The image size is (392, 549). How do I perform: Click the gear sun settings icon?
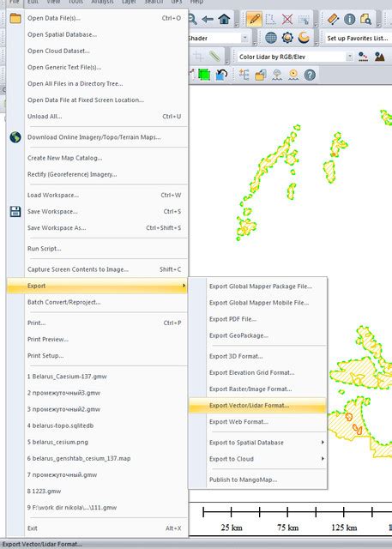click(287, 38)
